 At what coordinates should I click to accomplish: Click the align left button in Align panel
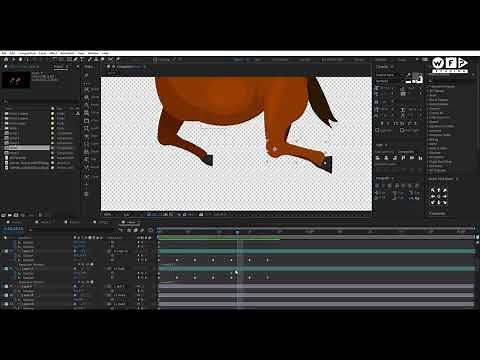click(x=378, y=158)
